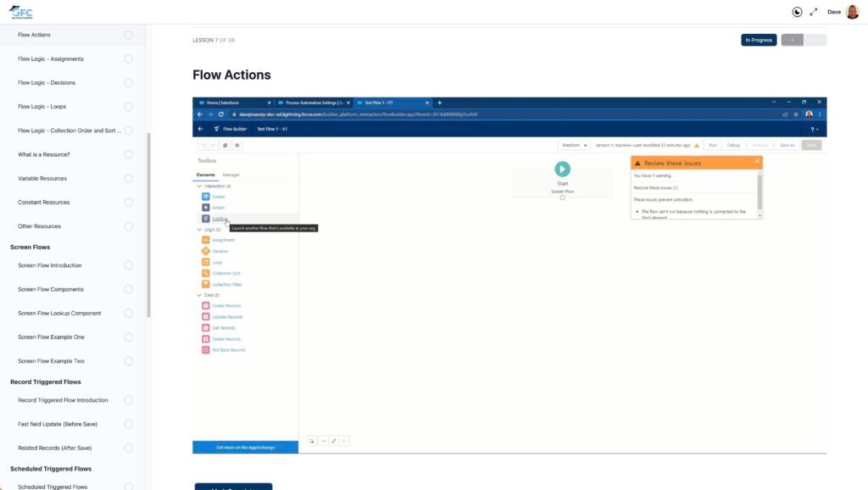Screen dimensions: 868x490
Task: Mark Screen Flow Introduction circle
Action: [129, 265]
